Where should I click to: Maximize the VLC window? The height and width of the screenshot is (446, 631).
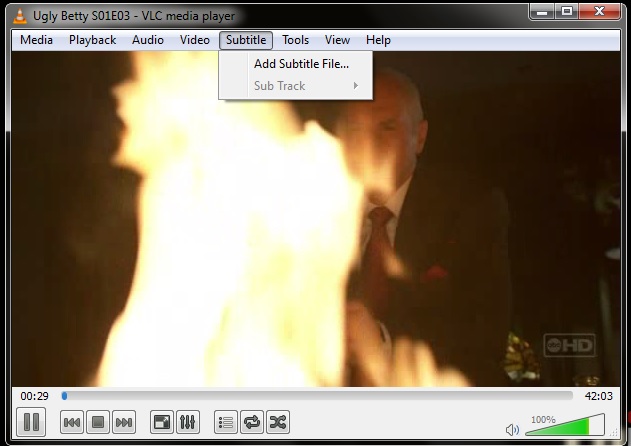coord(567,11)
